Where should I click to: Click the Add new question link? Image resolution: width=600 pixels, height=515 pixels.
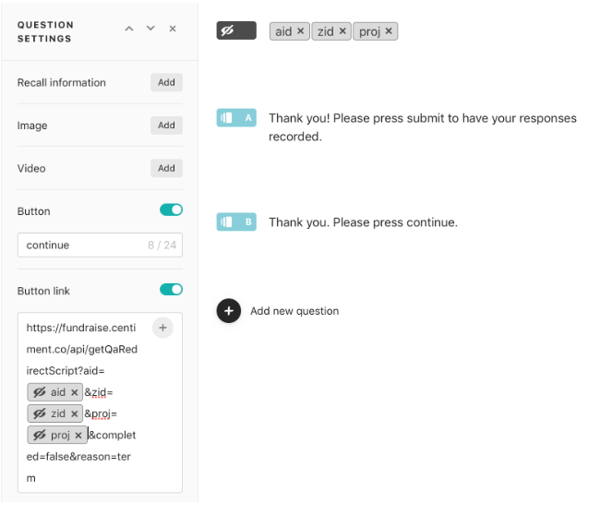tap(294, 311)
